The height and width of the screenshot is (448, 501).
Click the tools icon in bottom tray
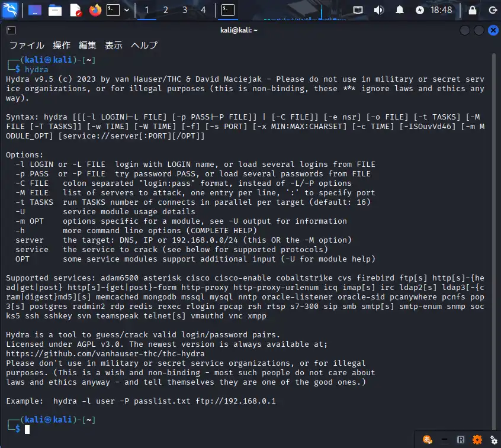494,440
